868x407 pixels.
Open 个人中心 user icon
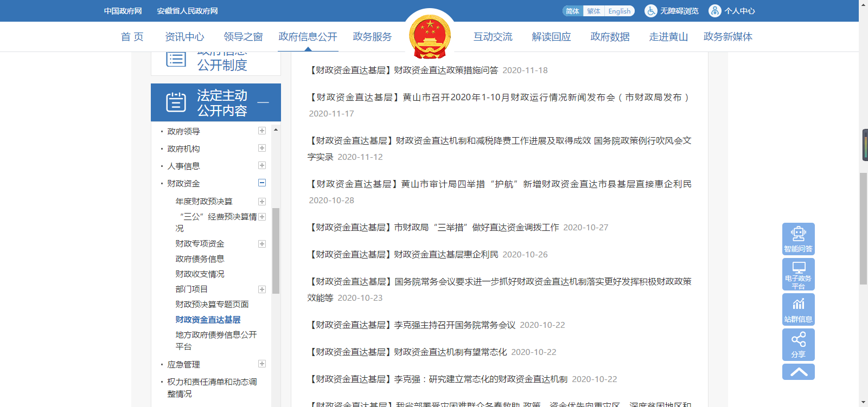click(715, 11)
